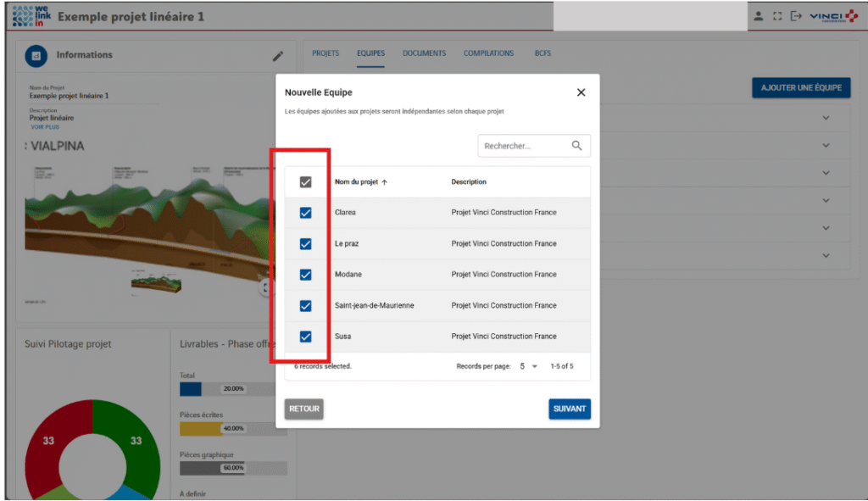This screenshot has width=868, height=501.
Task: Click the logout icon
Action: pyautogui.click(x=795, y=16)
